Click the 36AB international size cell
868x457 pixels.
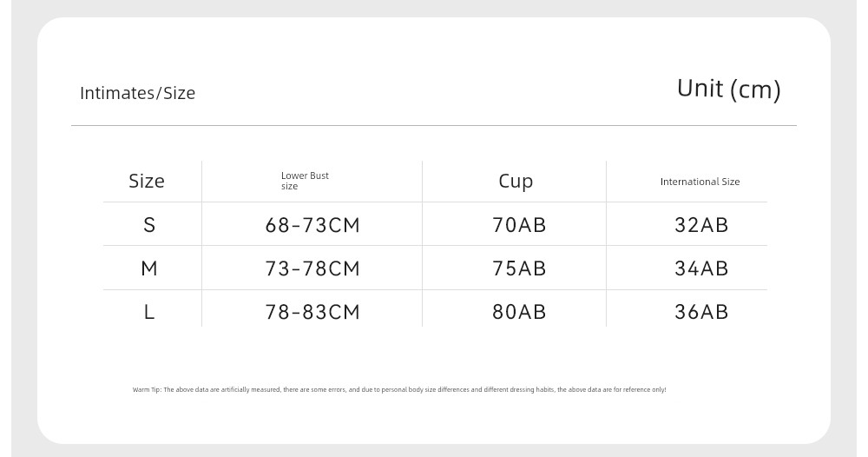pyautogui.click(x=700, y=312)
